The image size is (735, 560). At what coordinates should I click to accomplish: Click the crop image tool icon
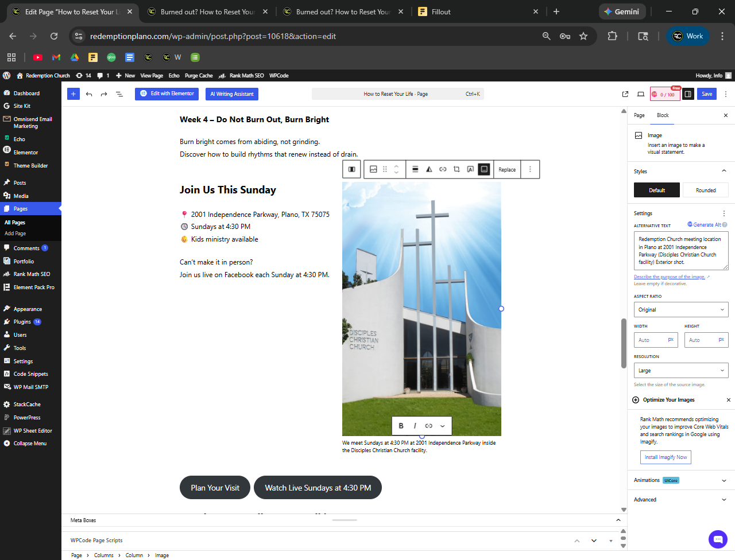(x=457, y=169)
